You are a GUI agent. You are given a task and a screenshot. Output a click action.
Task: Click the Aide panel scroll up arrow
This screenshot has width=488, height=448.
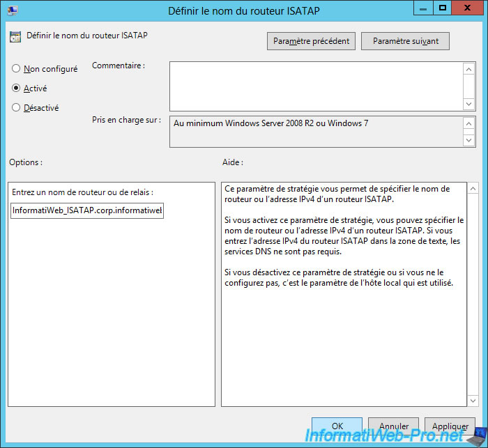tap(473, 189)
